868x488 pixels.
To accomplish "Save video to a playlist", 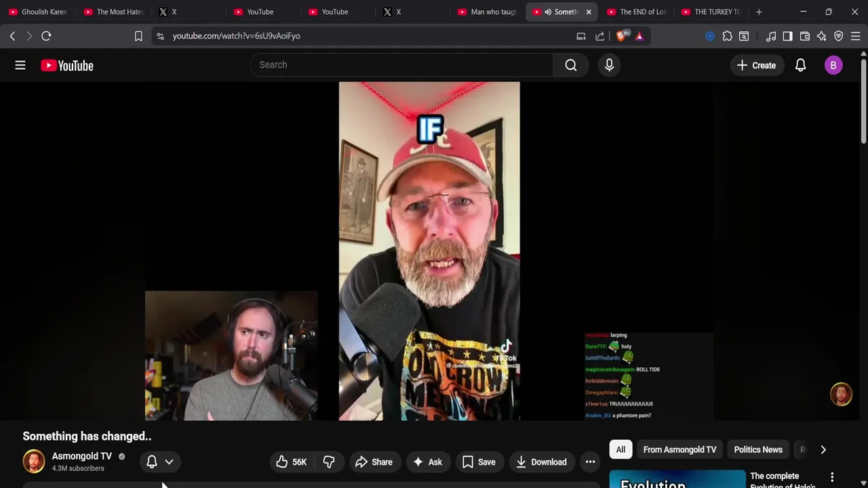I will (479, 462).
